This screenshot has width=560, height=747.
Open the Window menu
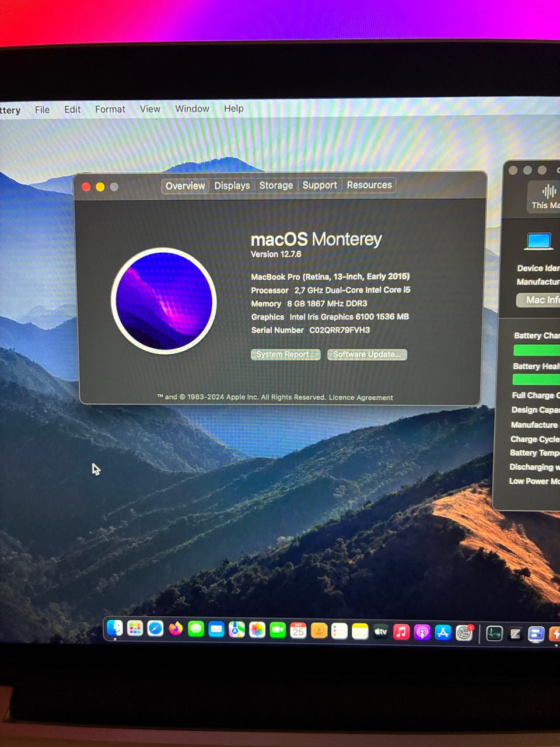[x=192, y=109]
